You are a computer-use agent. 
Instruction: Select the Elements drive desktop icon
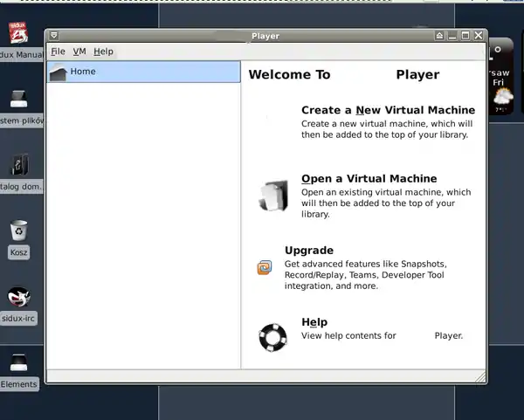click(18, 362)
